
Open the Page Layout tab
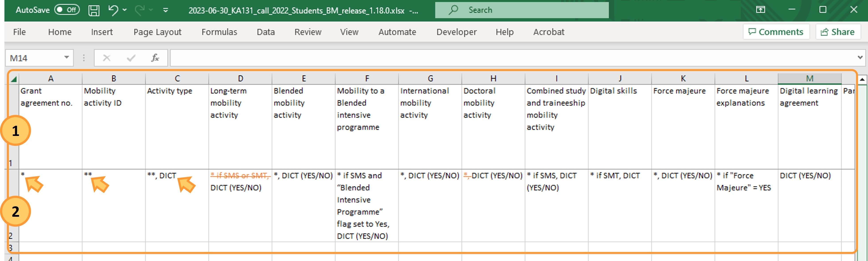click(x=157, y=32)
